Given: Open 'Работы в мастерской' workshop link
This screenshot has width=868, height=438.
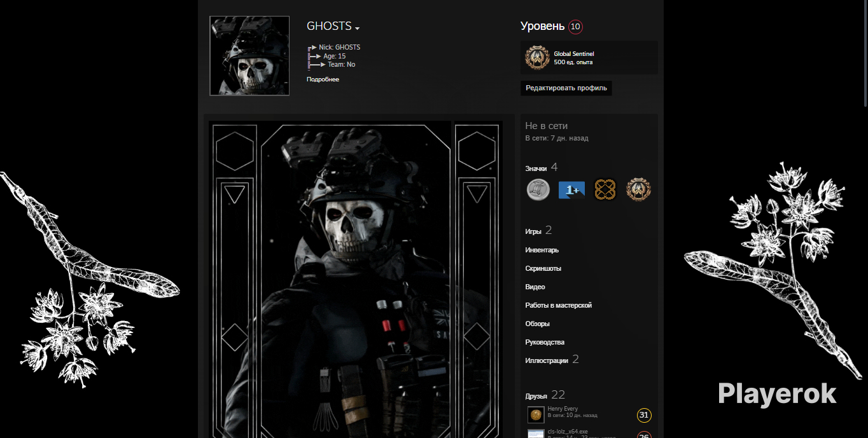Looking at the screenshot, I should (x=558, y=305).
